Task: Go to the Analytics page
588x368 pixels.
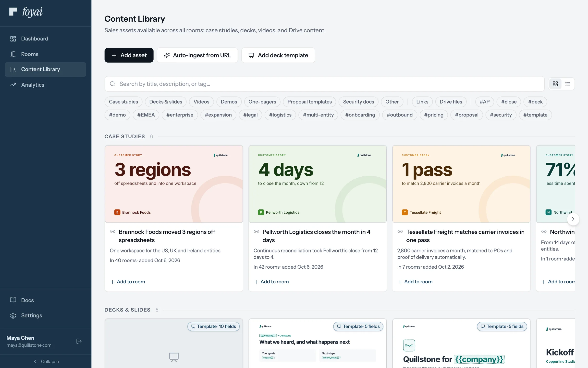Action: point(46,85)
